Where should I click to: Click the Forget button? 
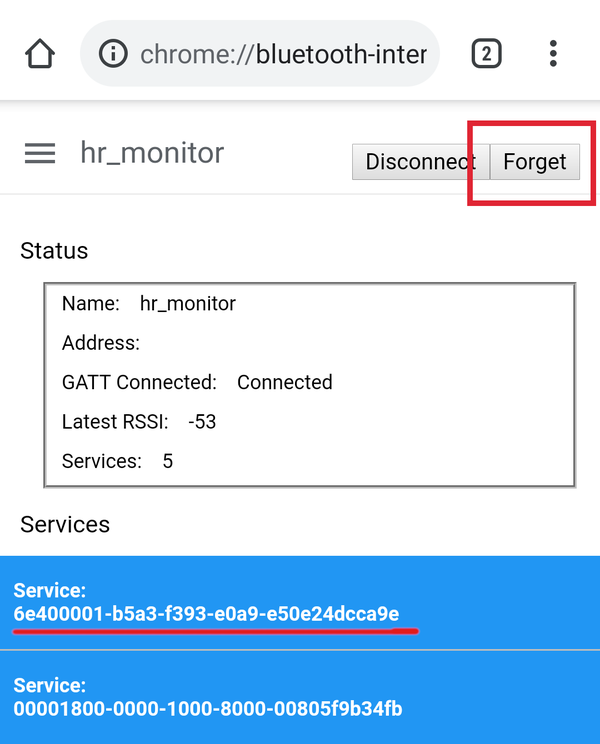tap(535, 162)
